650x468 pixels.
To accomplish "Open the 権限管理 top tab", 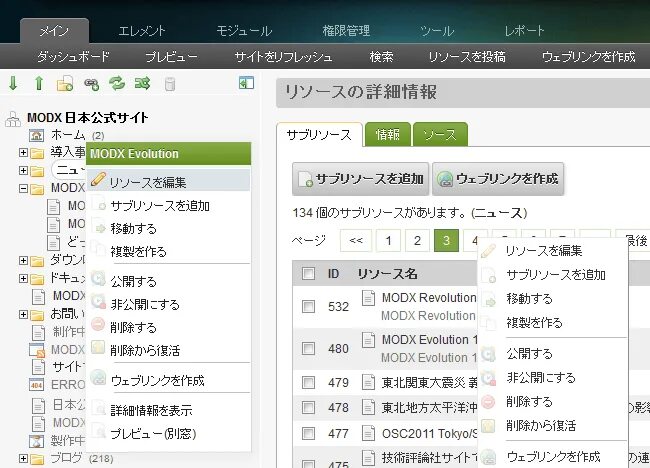I will click(x=346, y=31).
